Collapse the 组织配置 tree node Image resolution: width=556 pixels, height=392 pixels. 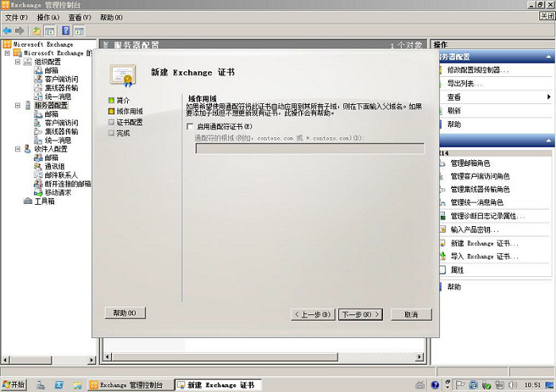coord(16,61)
